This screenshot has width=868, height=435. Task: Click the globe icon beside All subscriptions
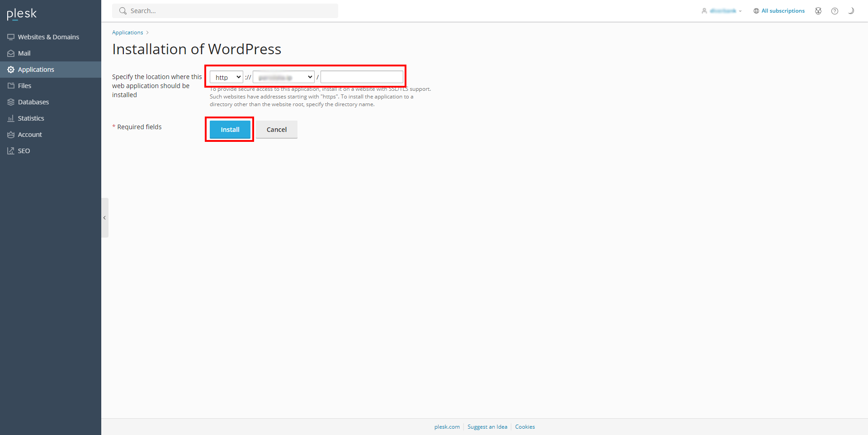click(x=756, y=11)
